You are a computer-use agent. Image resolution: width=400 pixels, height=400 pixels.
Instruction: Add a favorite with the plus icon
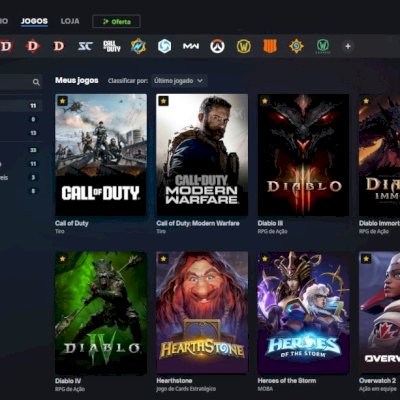click(x=348, y=46)
